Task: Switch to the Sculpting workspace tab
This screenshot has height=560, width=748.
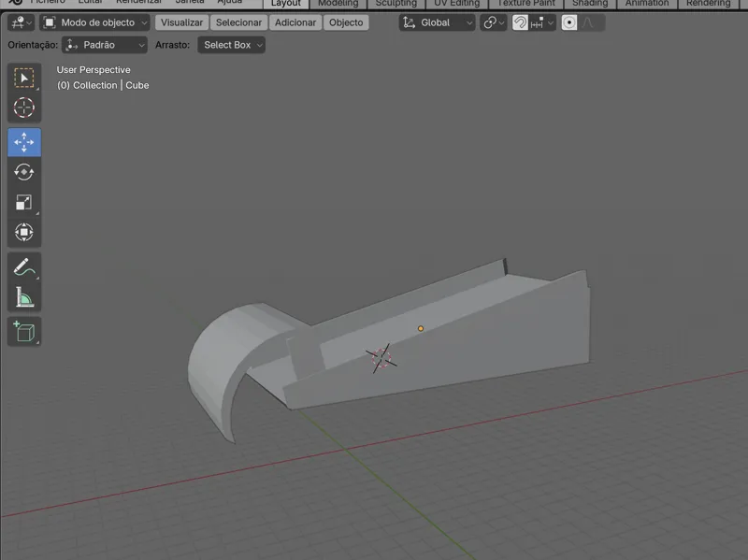Action: [396, 4]
